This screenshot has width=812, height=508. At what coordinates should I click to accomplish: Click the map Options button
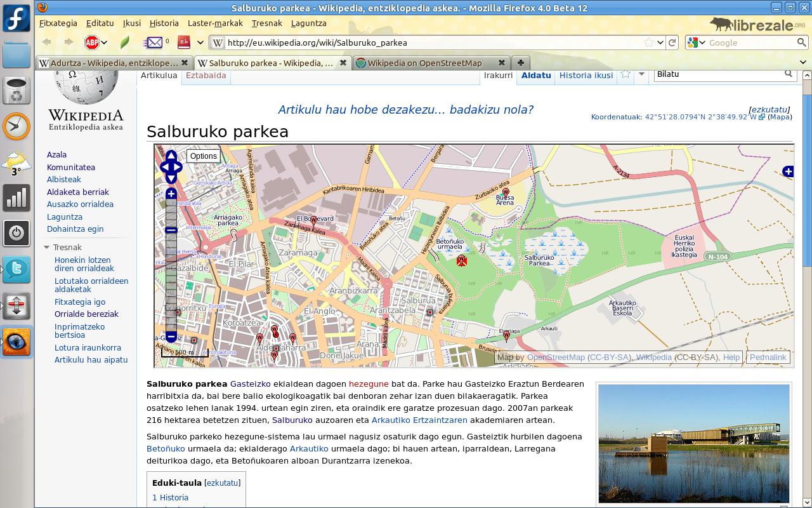[x=203, y=156]
